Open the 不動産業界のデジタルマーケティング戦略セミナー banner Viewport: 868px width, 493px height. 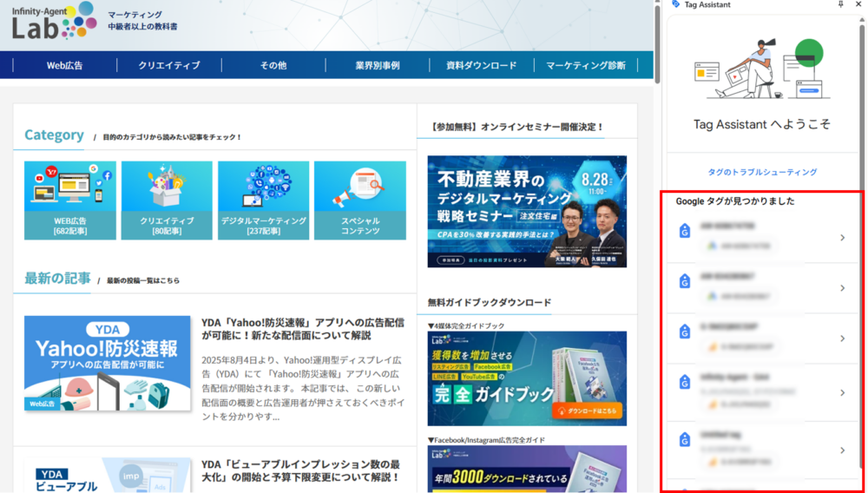coord(527,212)
